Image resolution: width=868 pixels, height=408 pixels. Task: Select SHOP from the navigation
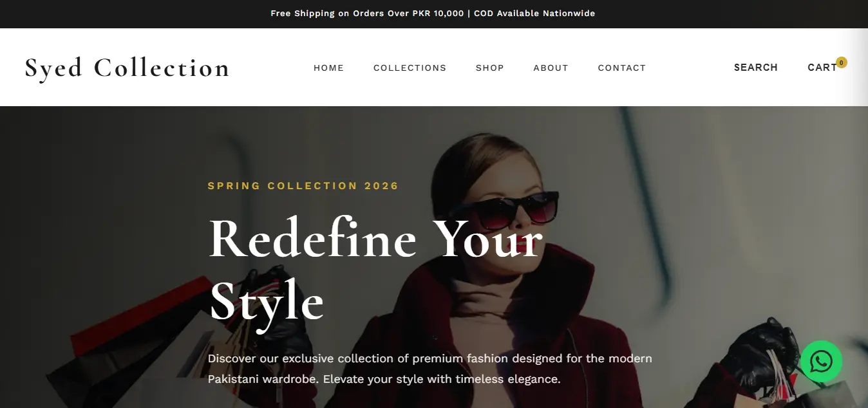click(x=490, y=68)
